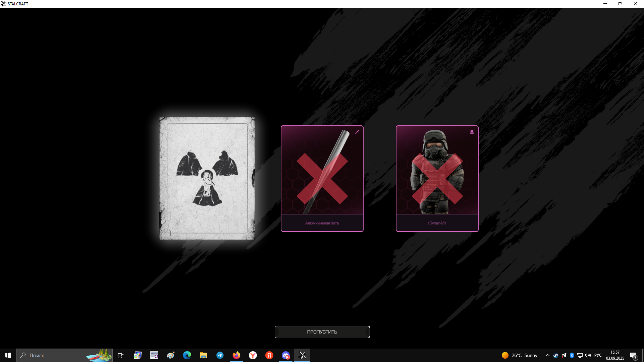Open the taskbar icon right of Task View
644x362 pixels.
coord(138,355)
